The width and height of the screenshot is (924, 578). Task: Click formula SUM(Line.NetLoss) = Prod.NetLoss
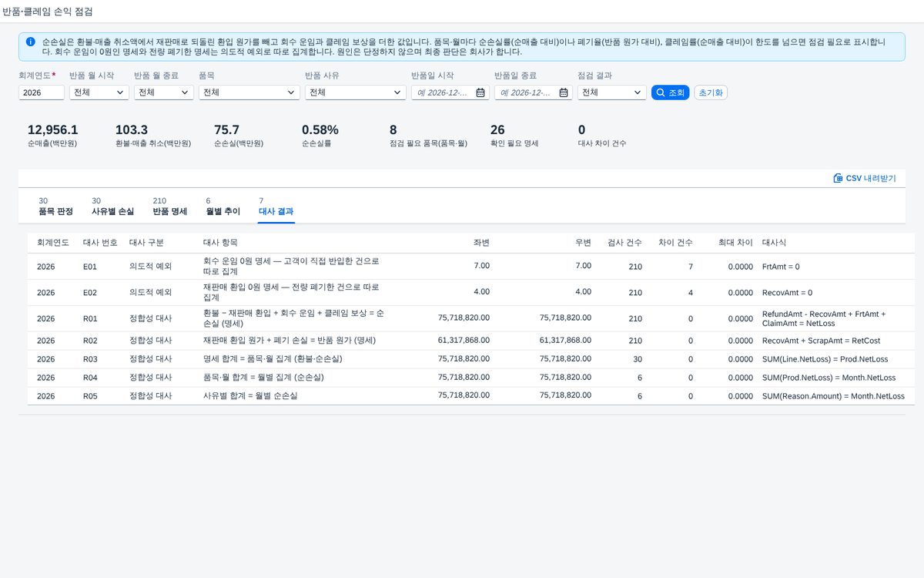[825, 359]
